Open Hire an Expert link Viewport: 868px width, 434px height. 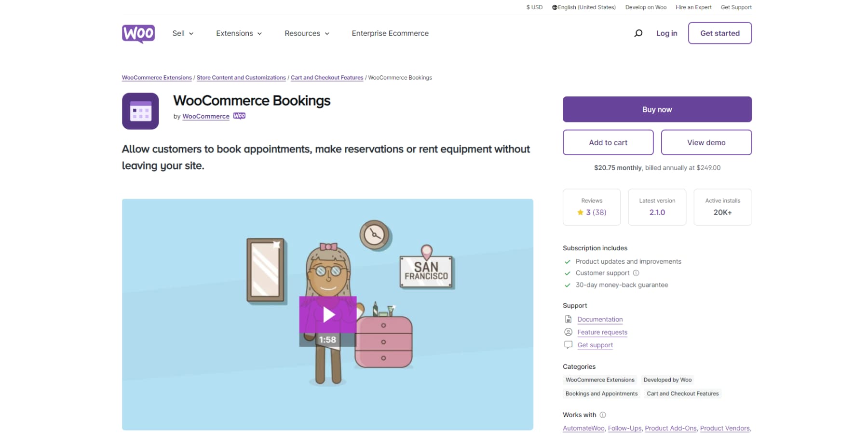(693, 7)
